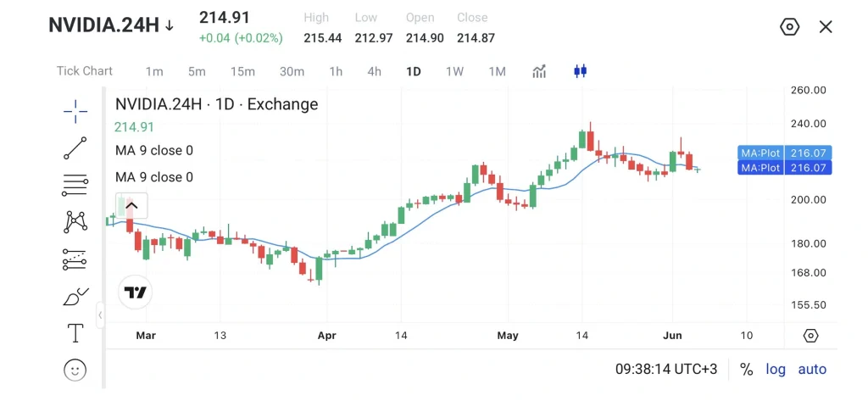868x401 pixels.
Task: Open the NVIDIA.24H symbol dropdown
Action: click(x=111, y=25)
